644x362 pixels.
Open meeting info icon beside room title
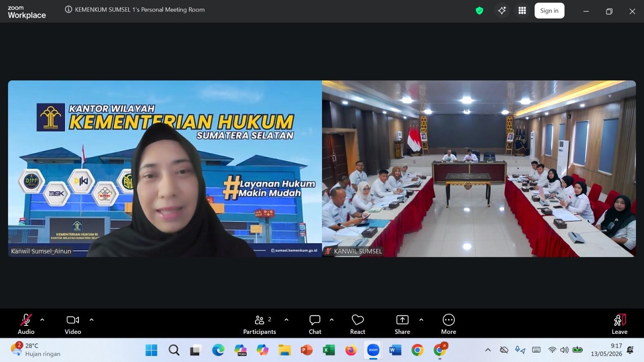pyautogui.click(x=68, y=10)
